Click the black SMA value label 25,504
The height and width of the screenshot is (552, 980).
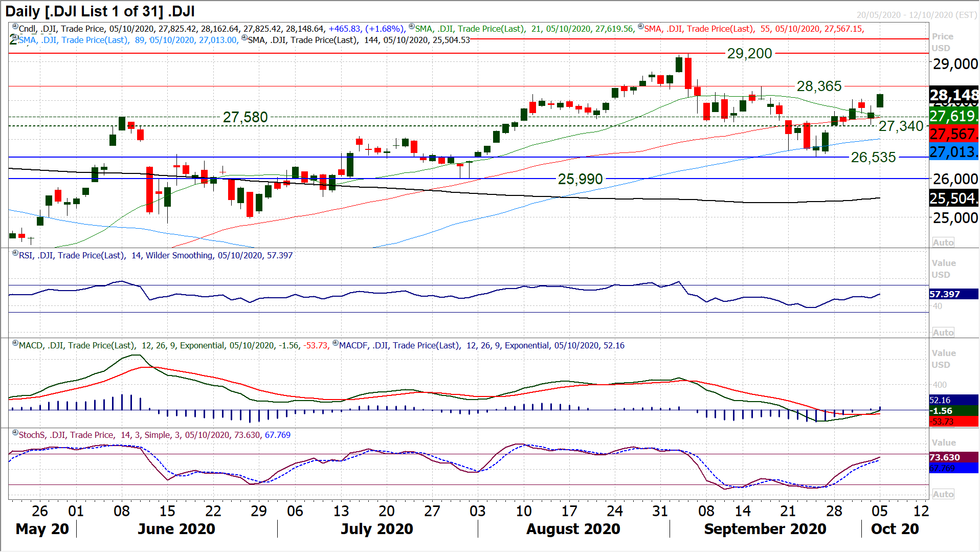click(x=953, y=198)
